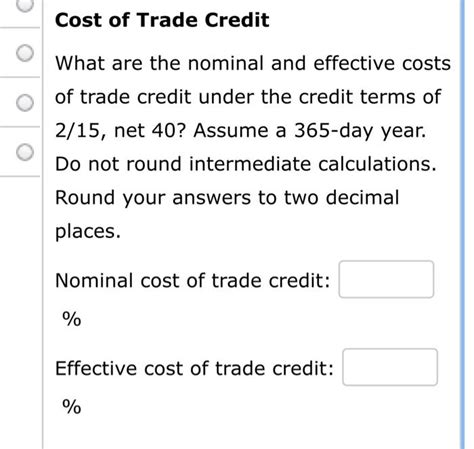This screenshot has height=449, width=474.
Task: Click the word places ending the question
Action: pos(88,232)
